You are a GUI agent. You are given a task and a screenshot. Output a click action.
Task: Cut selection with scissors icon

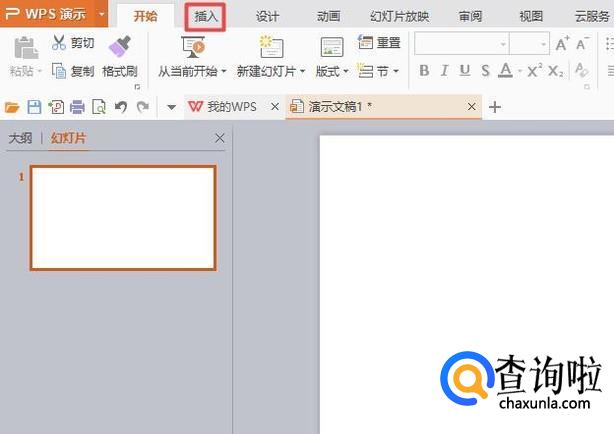point(59,42)
